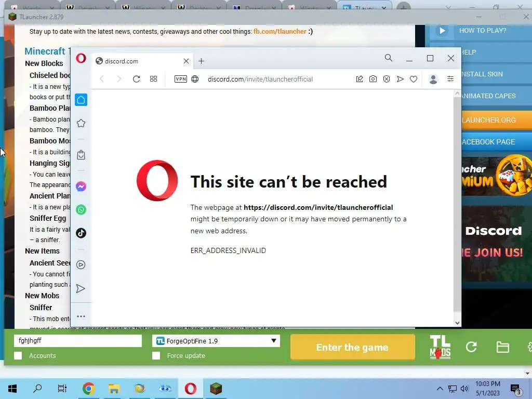This screenshot has width=532, height=399.
Task: Open the ForgeOptiFine 1.9 version dropdown
Action: coord(216,341)
